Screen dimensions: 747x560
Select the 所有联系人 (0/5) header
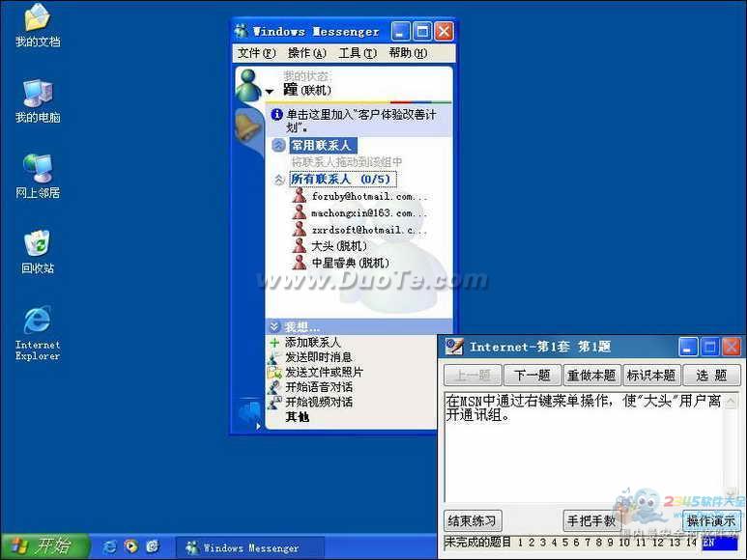(342, 179)
